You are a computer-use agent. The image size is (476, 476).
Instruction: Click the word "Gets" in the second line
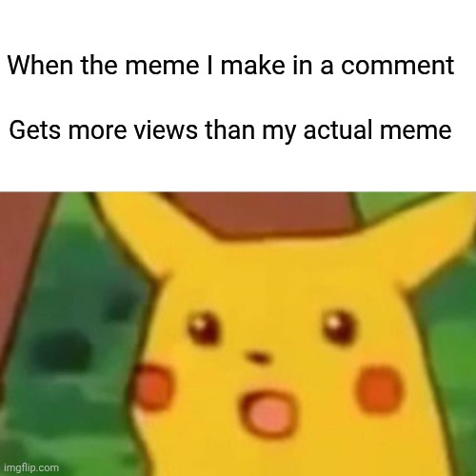pos(35,129)
